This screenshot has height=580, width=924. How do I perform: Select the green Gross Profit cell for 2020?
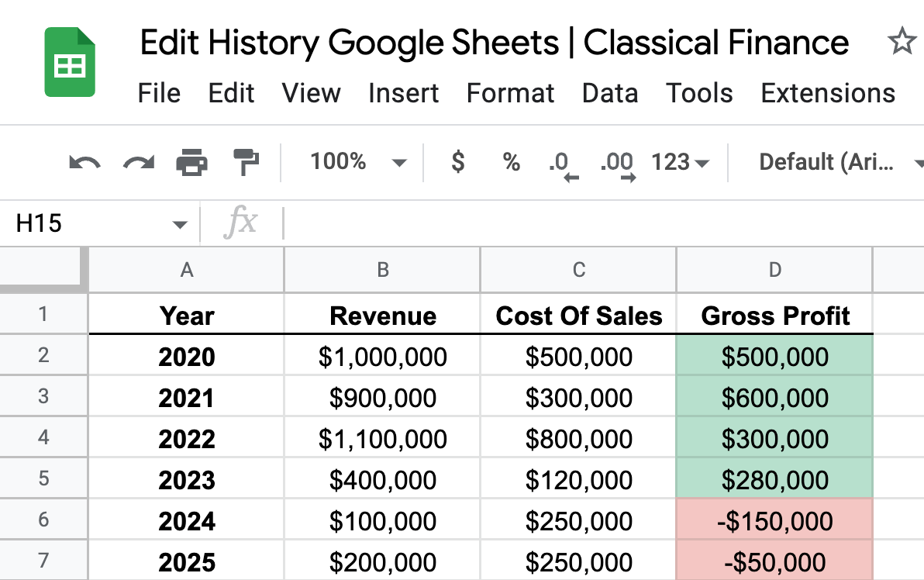[774, 357]
